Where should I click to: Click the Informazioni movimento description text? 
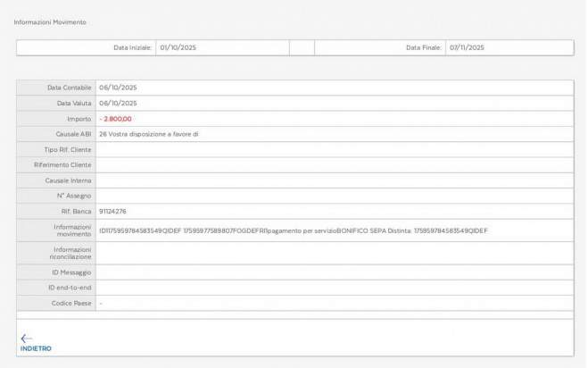point(294,230)
